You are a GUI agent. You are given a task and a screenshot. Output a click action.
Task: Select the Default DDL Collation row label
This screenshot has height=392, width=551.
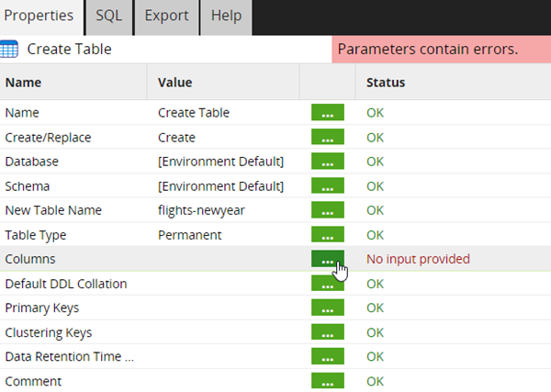tap(66, 284)
